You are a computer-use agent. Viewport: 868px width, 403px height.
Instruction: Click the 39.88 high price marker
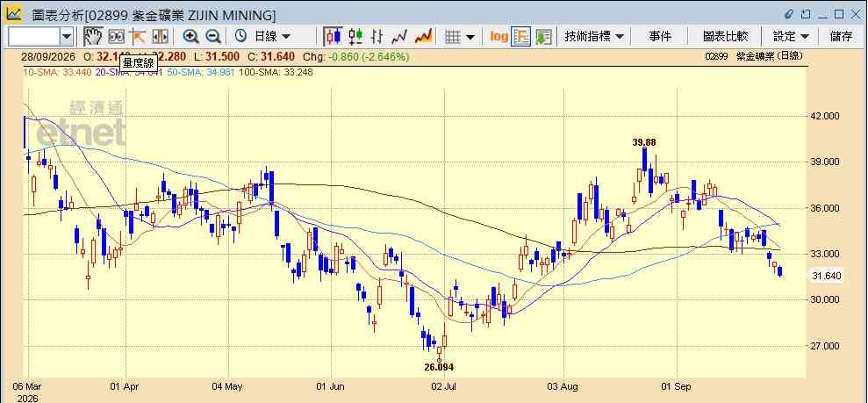(x=644, y=142)
